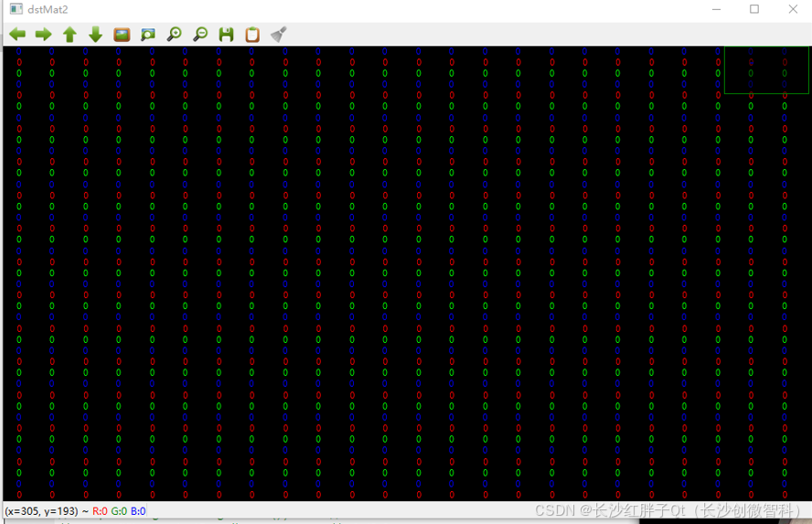Image resolution: width=812 pixels, height=524 pixels.
Task: Maximize the dstMat2 window
Action: point(754,9)
